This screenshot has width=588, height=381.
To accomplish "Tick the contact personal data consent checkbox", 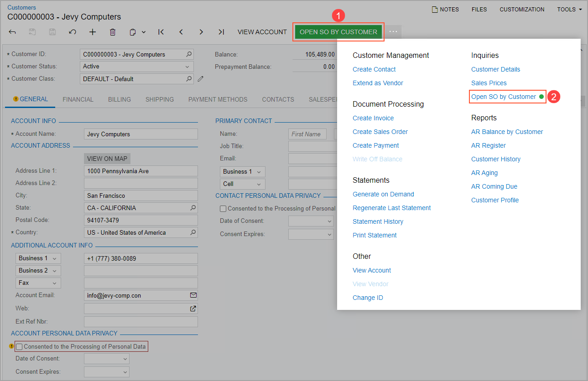I will tap(223, 209).
